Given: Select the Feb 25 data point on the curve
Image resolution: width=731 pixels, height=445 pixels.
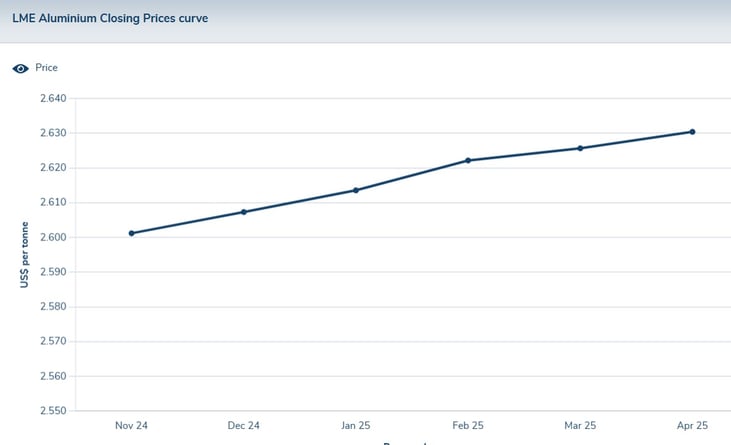Looking at the screenshot, I should 468,160.
